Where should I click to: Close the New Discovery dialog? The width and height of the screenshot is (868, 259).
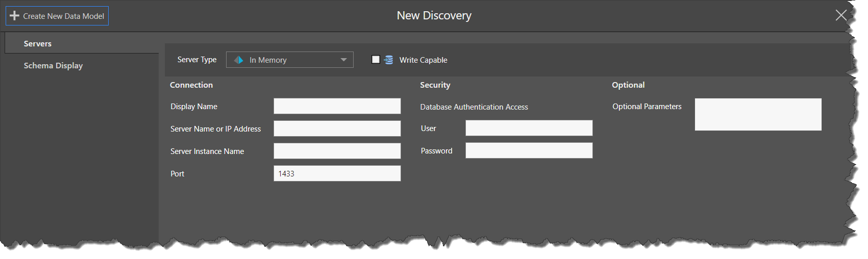click(x=841, y=15)
